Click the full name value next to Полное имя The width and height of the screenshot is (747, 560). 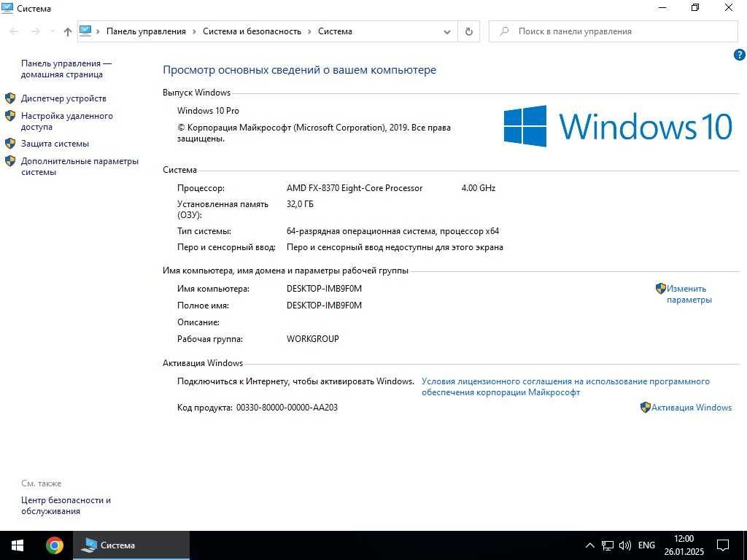click(324, 306)
